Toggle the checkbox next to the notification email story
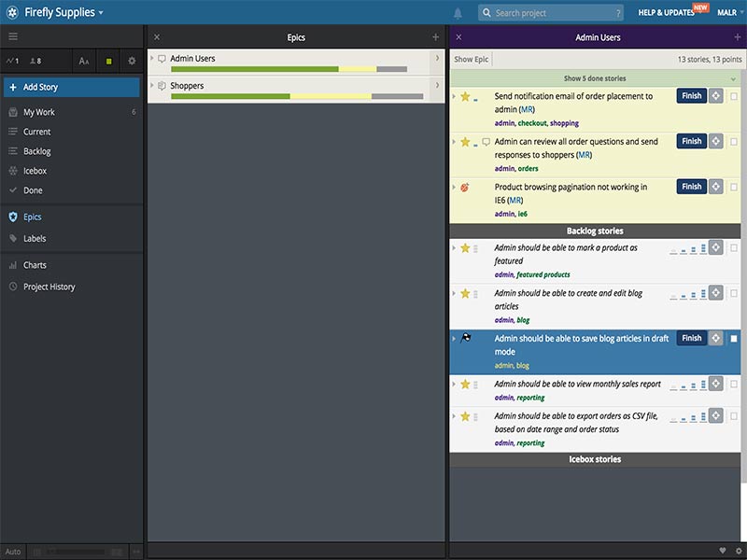The image size is (747, 560). pos(733,95)
